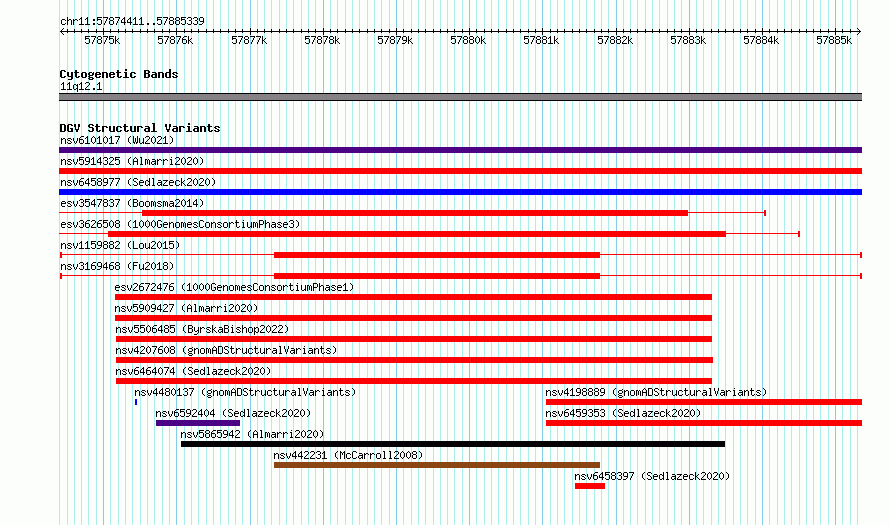The height and width of the screenshot is (525, 890).
Task: Click the nsv6101017 (Wu2021) variant label
Action: click(117, 140)
